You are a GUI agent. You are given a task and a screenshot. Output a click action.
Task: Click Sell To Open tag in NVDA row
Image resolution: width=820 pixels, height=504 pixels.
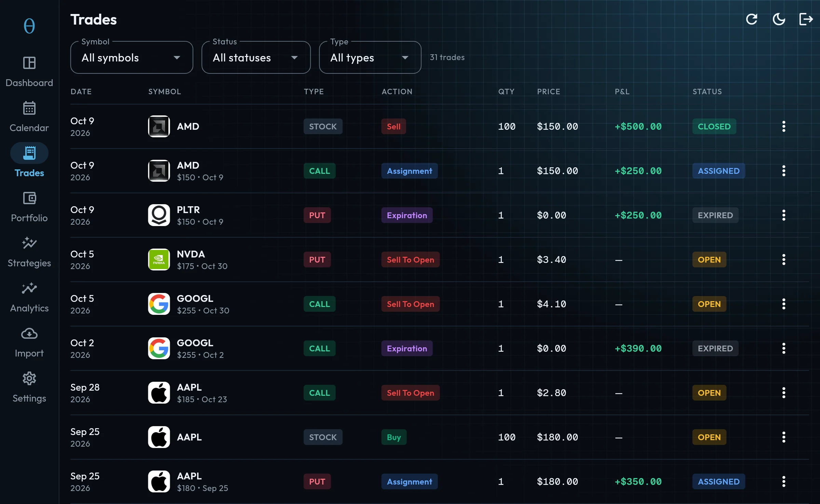(410, 260)
